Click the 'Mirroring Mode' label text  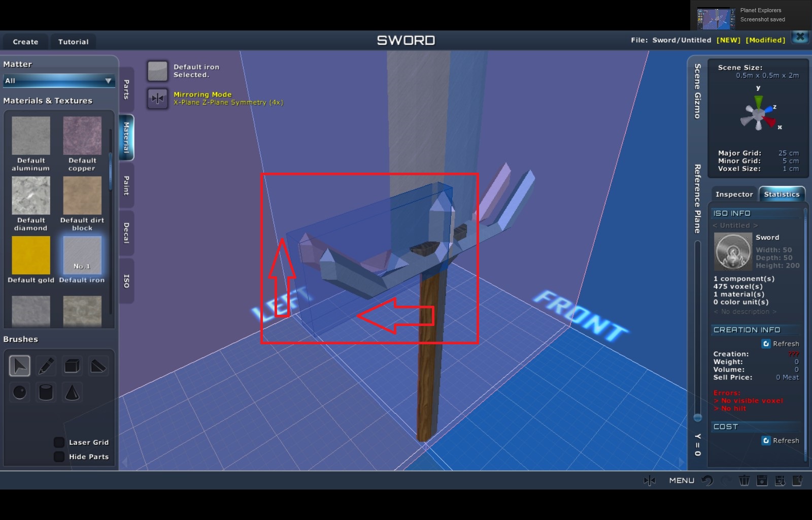[x=202, y=94]
